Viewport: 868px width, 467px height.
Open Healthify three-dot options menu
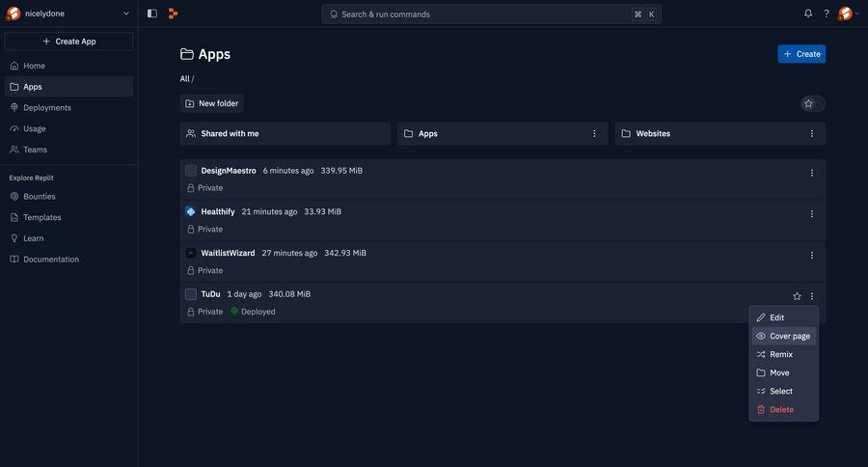tap(811, 214)
